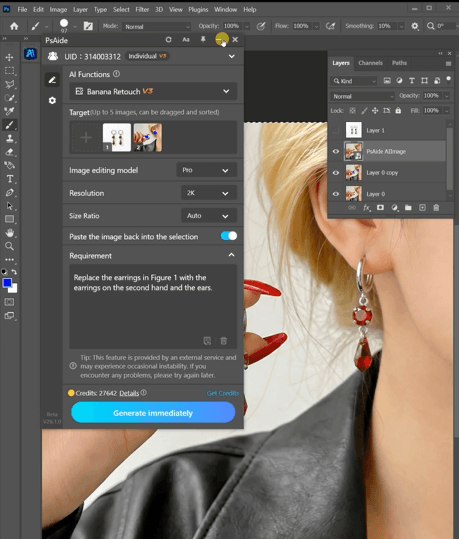This screenshot has width=459, height=539.
Task: Toggle Paste image back into selection
Action: tap(229, 236)
